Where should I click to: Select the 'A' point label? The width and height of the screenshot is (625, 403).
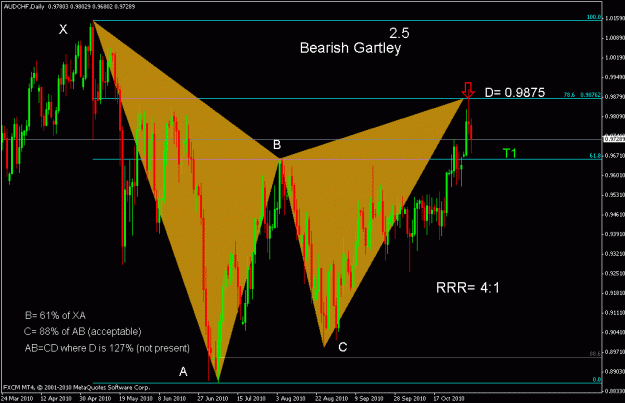(183, 372)
